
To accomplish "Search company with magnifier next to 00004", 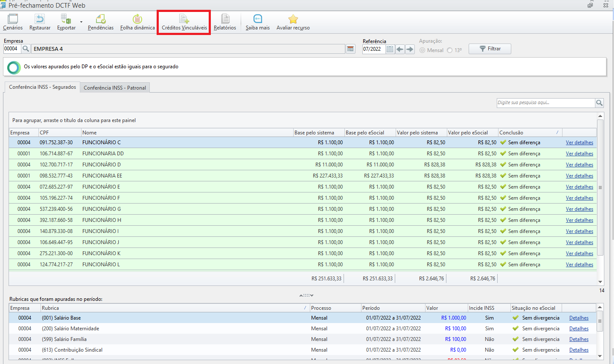I will pyautogui.click(x=26, y=49).
